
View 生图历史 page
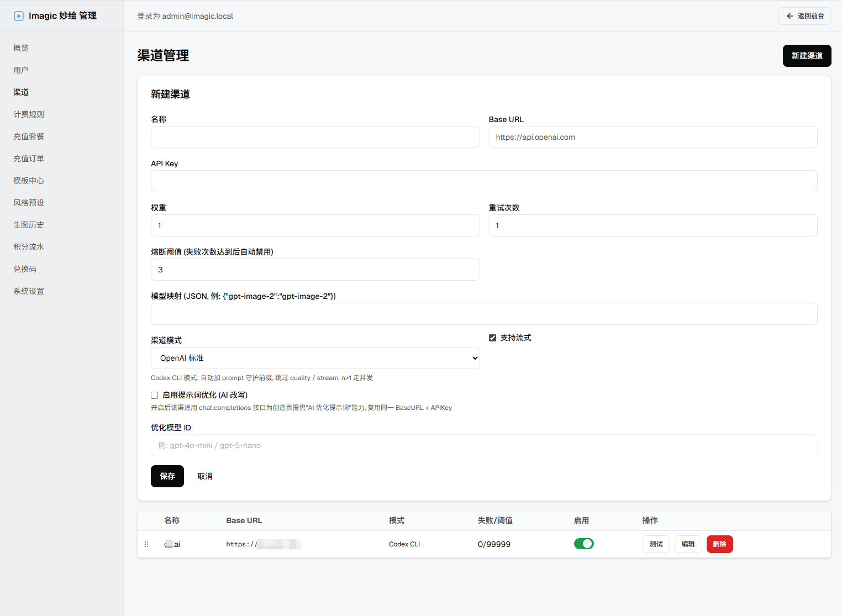(29, 225)
